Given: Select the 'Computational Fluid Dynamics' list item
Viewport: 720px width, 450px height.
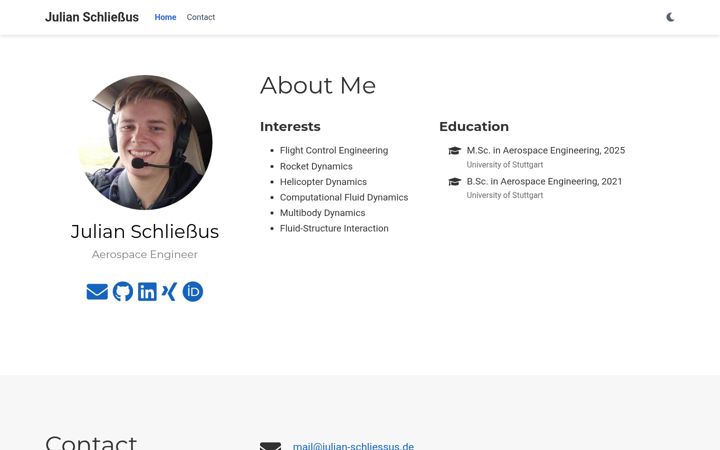Looking at the screenshot, I should pos(344,197).
